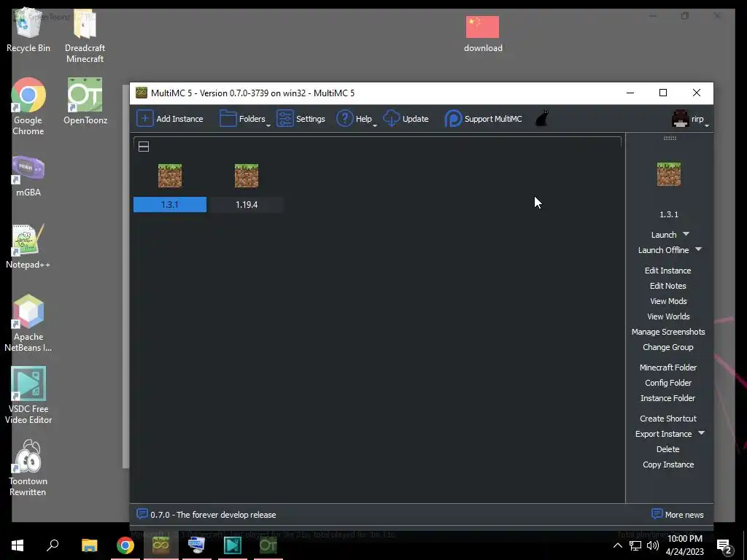Click the black cat icon in toolbar
This screenshot has height=560, width=747.
pos(542,119)
